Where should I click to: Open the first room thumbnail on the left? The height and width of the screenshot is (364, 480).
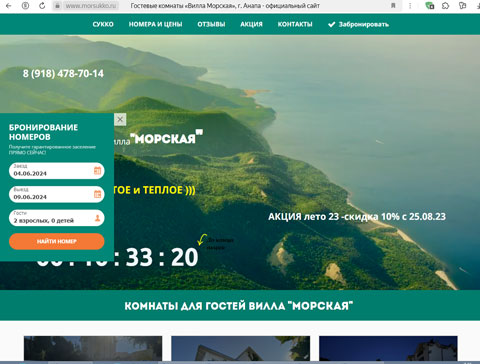tap(93, 348)
